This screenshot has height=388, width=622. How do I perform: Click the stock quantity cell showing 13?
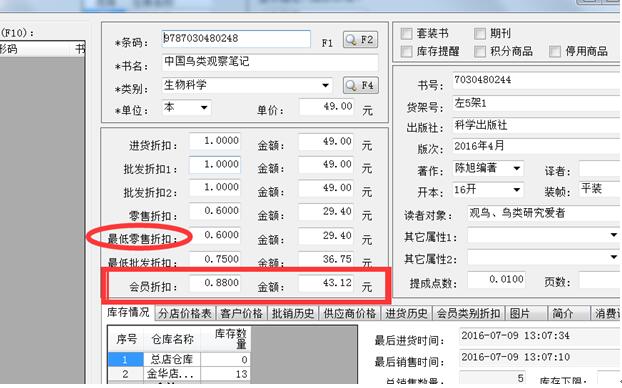[226, 373]
